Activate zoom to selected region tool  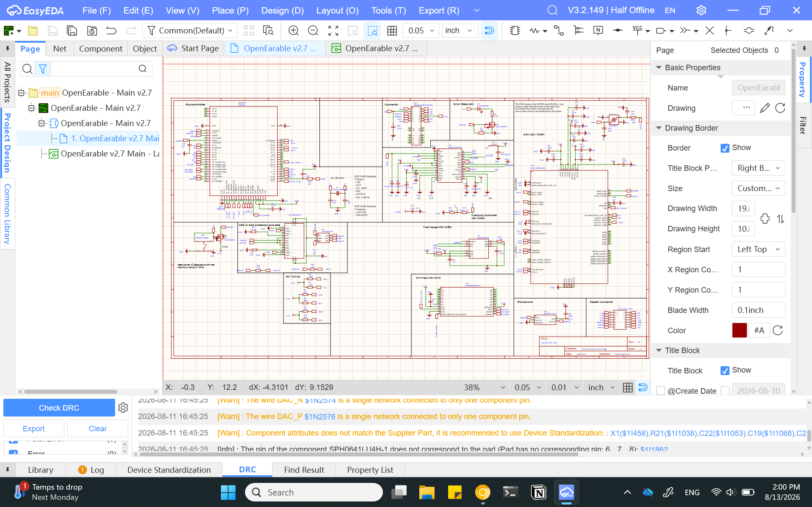pyautogui.click(x=372, y=30)
